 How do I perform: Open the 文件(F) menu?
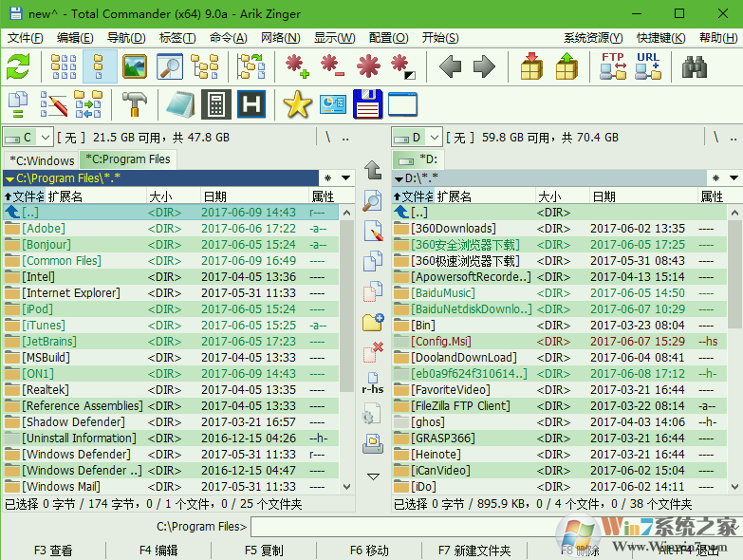pos(25,38)
